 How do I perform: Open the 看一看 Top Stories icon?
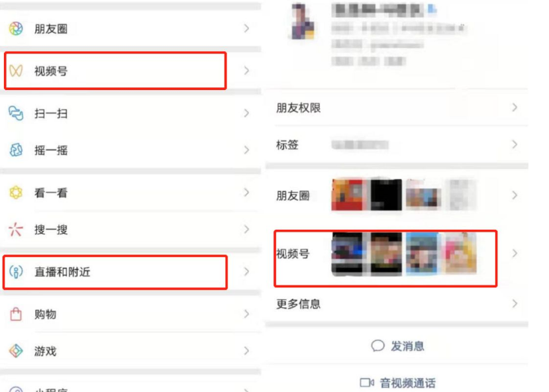tap(16, 193)
